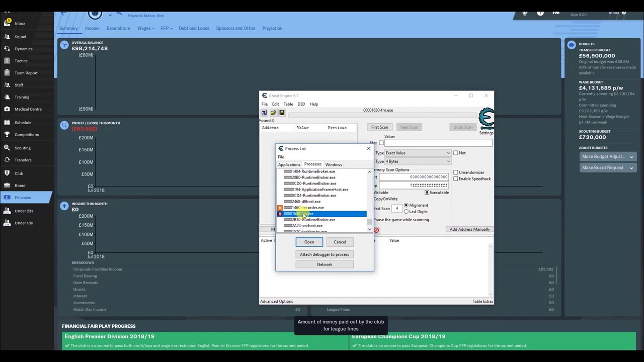Screen dimensions: 644x362
Task: Click Add Address Manually button
Action: (469, 229)
